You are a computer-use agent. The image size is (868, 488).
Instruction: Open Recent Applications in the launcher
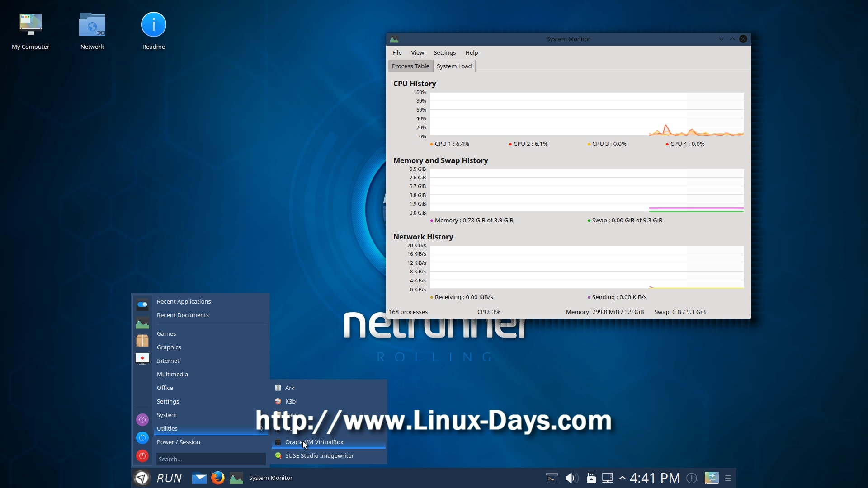[x=211, y=302]
